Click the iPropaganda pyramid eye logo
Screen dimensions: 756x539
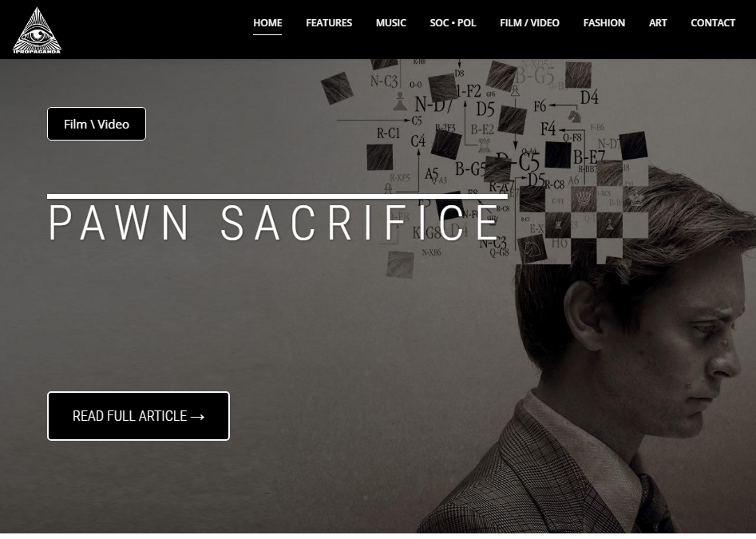[38, 30]
